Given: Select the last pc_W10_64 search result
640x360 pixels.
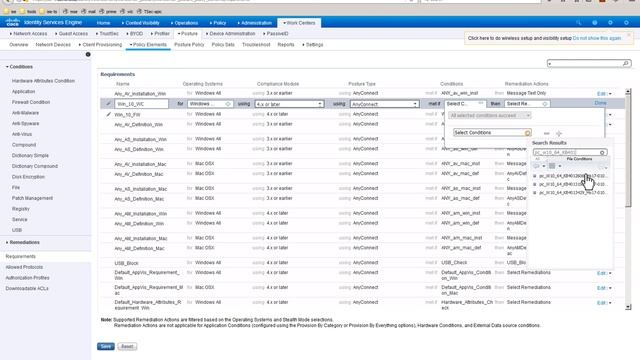Looking at the screenshot, I should (572, 192).
